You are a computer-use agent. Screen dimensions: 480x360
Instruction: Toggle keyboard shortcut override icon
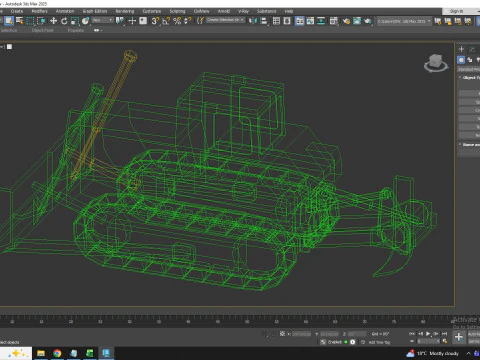click(143, 21)
